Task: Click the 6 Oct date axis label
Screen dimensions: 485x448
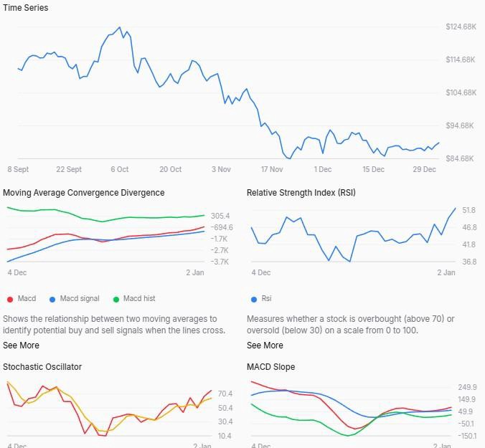Action: coord(119,170)
